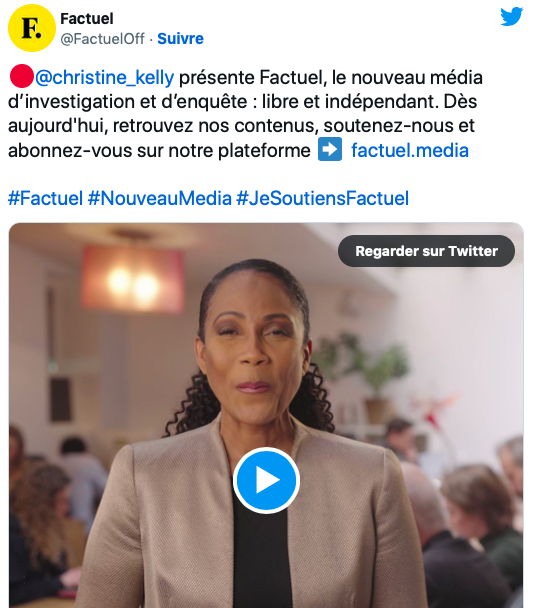Click the Twitter bird logo
Viewport: 534px width, 608px height.
[x=512, y=17]
